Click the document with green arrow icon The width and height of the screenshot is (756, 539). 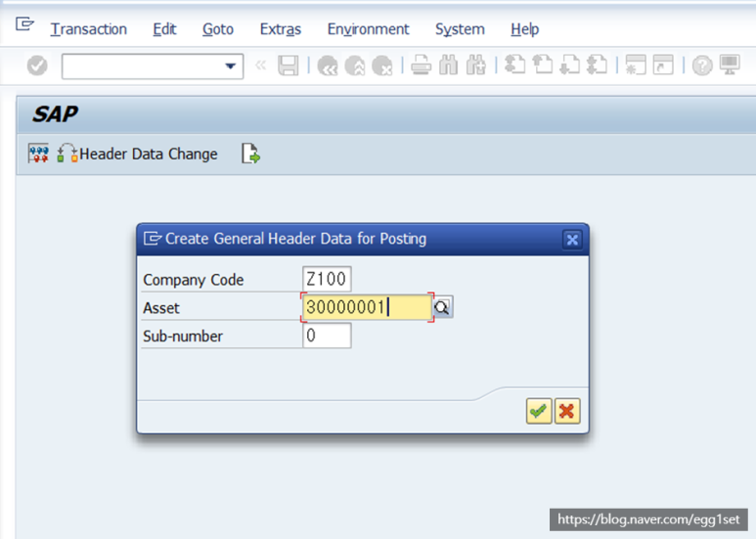(250, 154)
